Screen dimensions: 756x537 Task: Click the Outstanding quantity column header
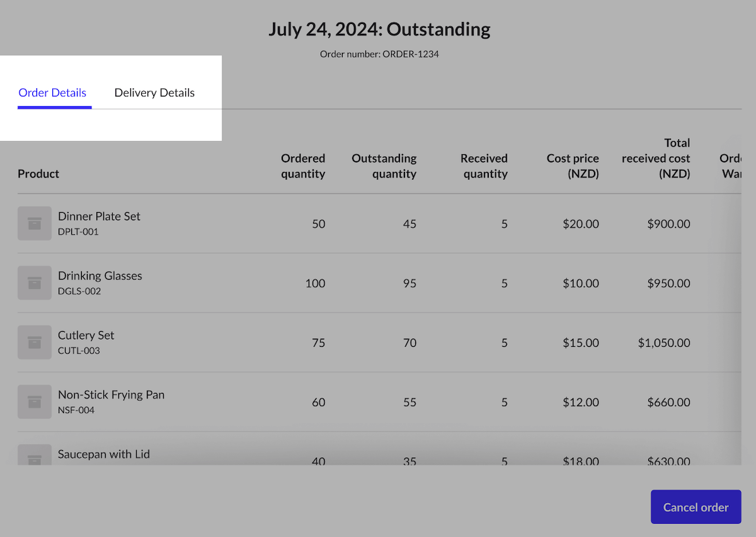coord(384,166)
